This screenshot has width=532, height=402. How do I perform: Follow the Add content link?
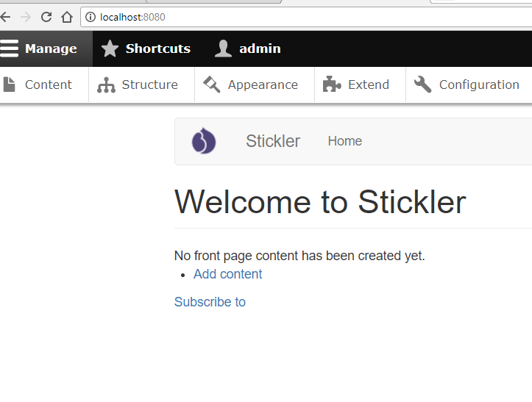tap(227, 274)
